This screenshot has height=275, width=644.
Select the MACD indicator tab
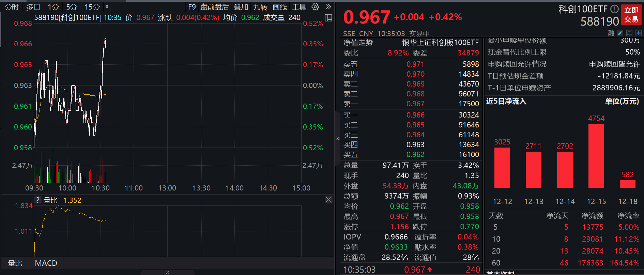[x=46, y=263]
